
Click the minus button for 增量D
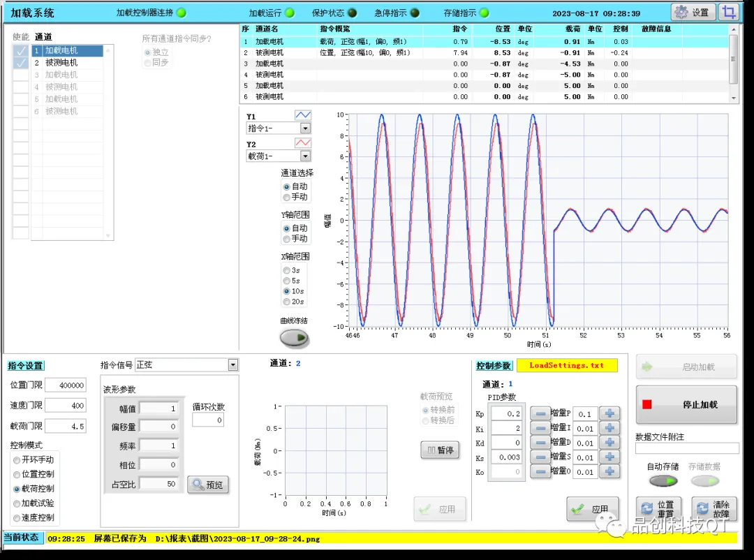[x=540, y=443]
